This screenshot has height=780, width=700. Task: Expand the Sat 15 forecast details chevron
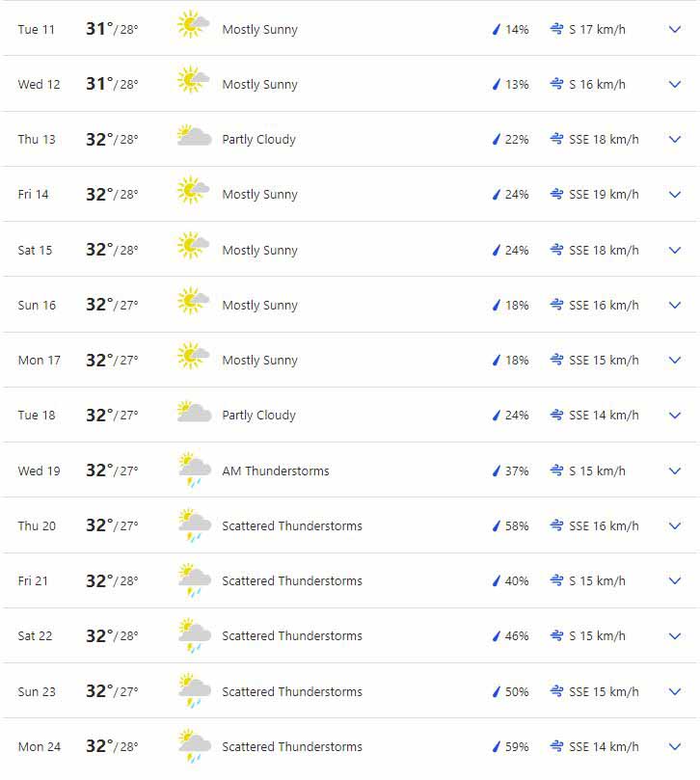(675, 251)
